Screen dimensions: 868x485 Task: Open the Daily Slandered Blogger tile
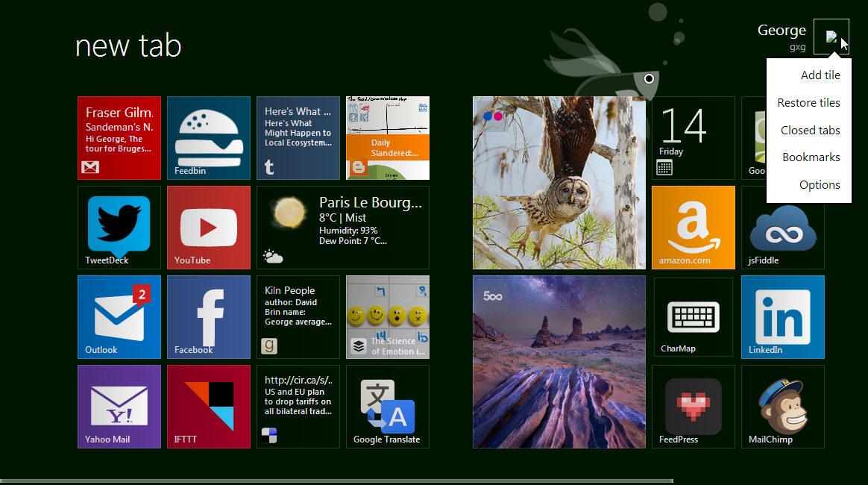tap(388, 138)
